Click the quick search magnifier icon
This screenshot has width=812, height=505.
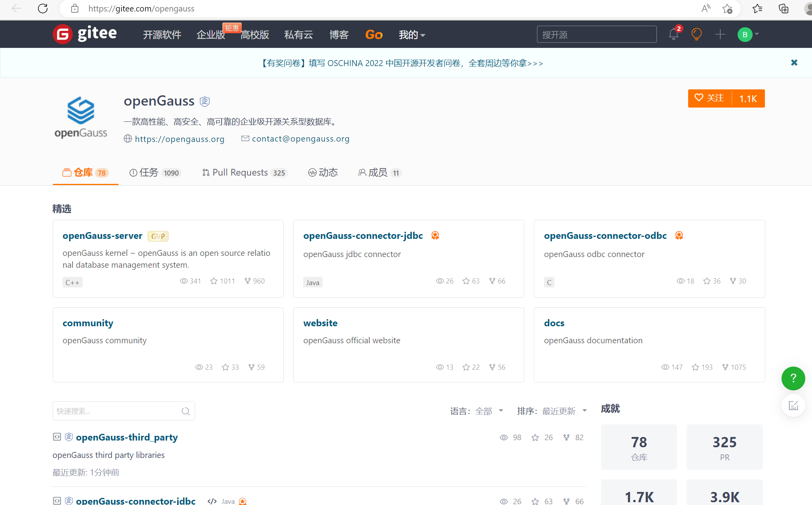click(185, 411)
